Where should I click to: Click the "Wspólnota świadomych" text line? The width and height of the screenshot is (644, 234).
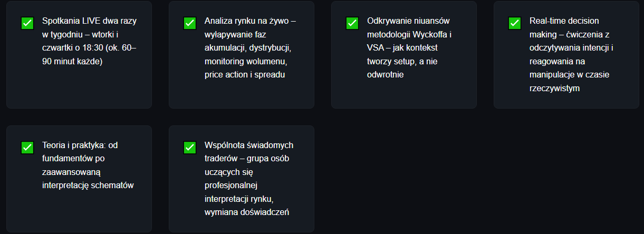[248, 145]
